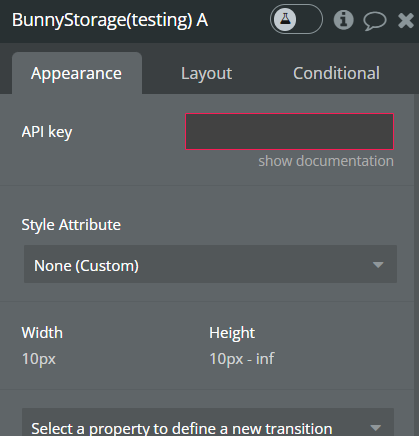
Task: Close the BunnyStorage property editor
Action: (x=406, y=20)
